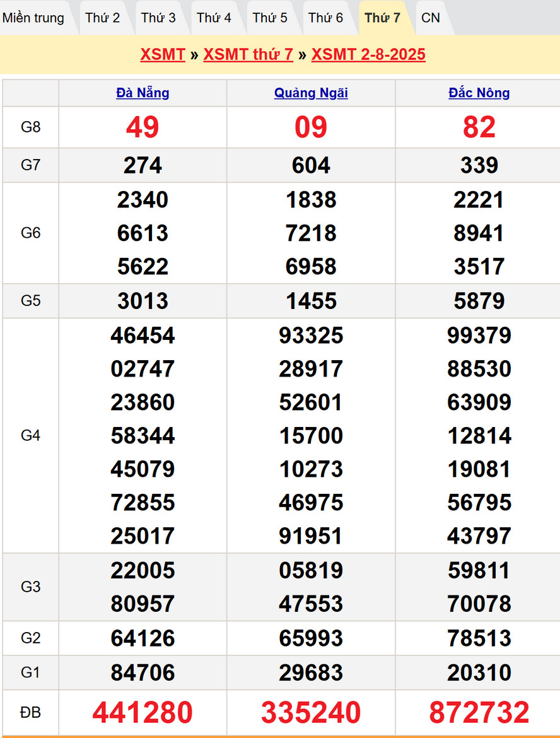Show results in the Thứ 6 tab
This screenshot has width=560, height=738.
coord(325,18)
